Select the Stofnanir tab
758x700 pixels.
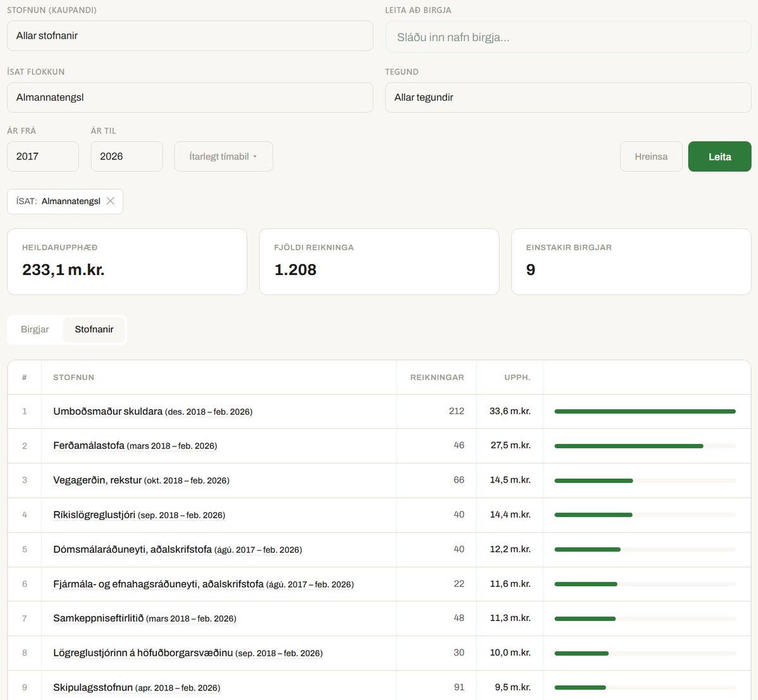tap(94, 329)
